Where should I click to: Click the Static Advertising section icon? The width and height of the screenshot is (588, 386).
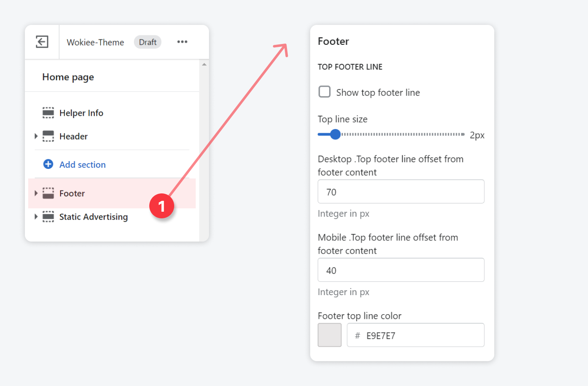tap(48, 217)
